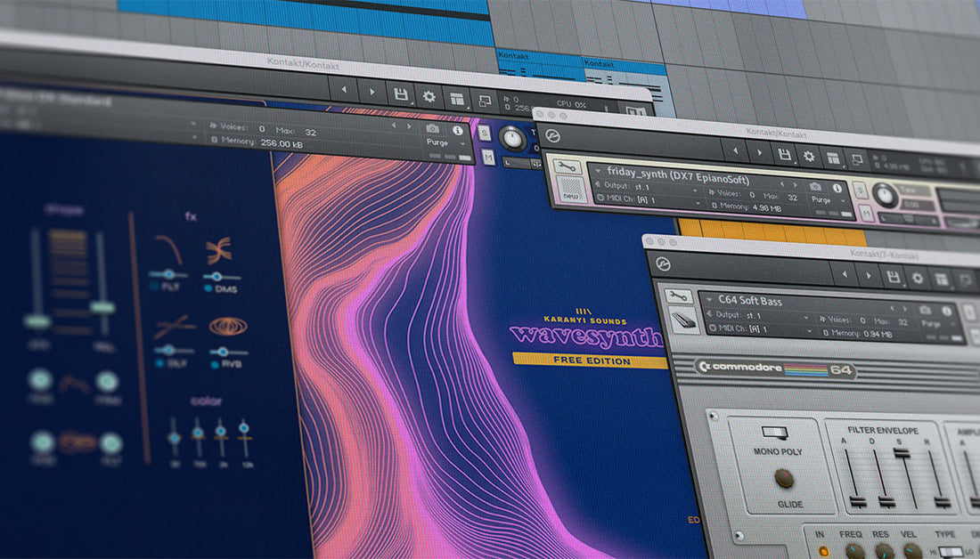Image resolution: width=980 pixels, height=559 pixels.
Task: Go to previous preset in friday_synth toolbar
Action: [736, 150]
